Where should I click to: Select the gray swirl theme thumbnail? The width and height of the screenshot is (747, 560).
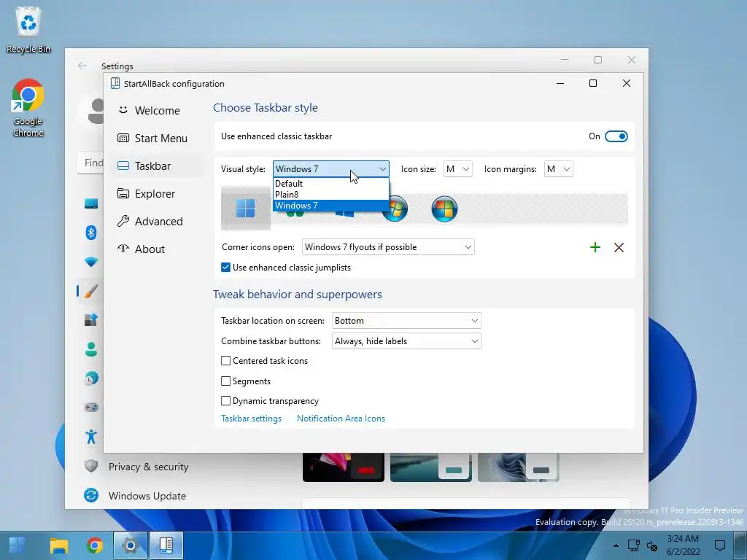coord(519,467)
